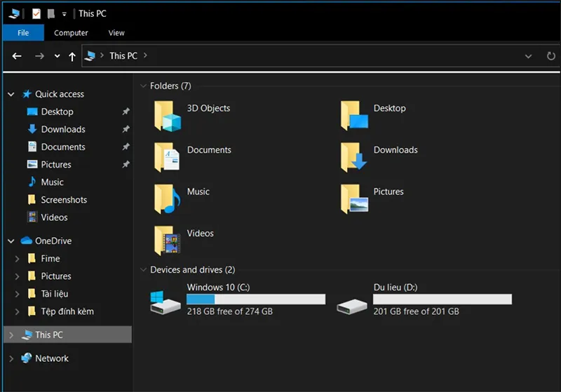Open the address bar history dropdown
Screen dimensions: 561x392
[529, 56]
